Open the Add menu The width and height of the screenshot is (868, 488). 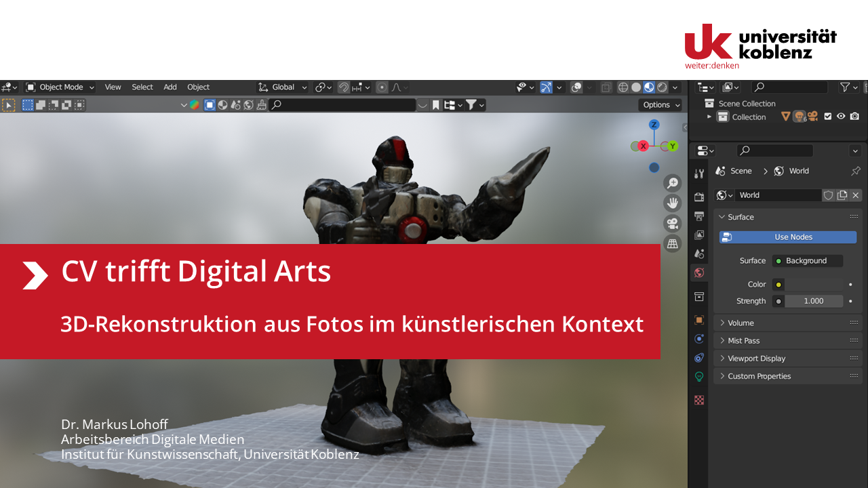pos(170,87)
